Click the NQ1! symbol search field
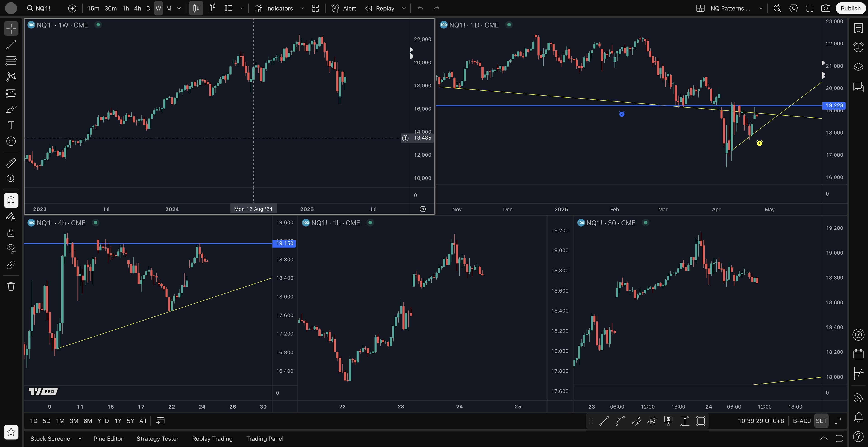Screen dimensions: 868x447 click(43, 8)
